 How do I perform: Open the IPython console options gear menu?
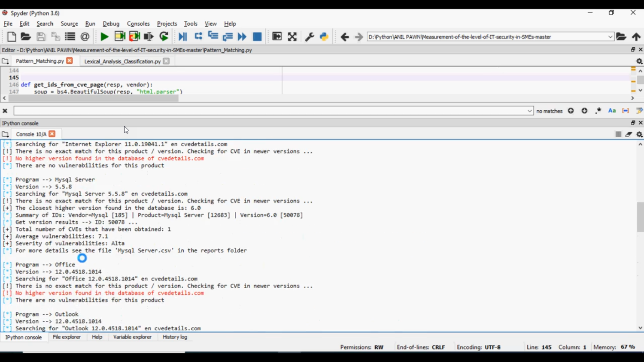tap(639, 134)
